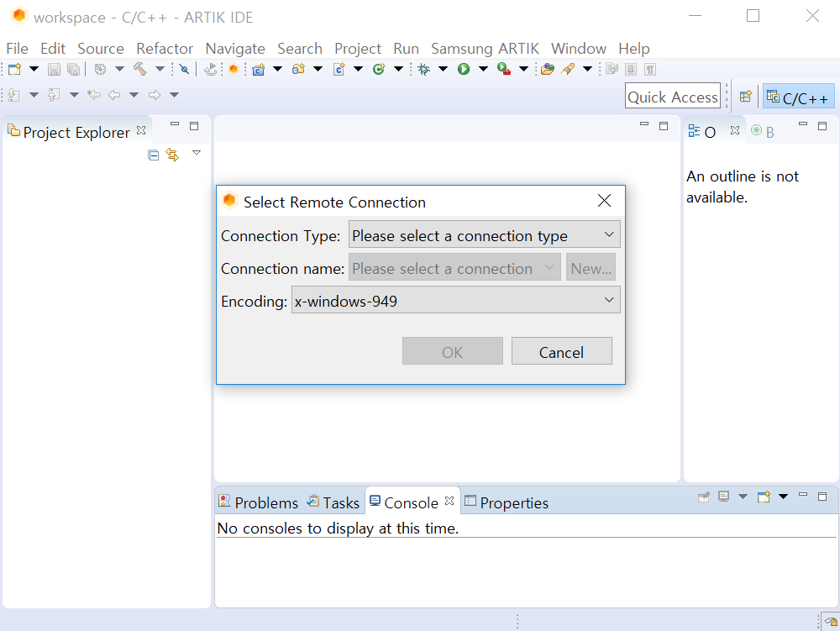Click the hammer Build icon
The height and width of the screenshot is (631, 840).
[139, 69]
